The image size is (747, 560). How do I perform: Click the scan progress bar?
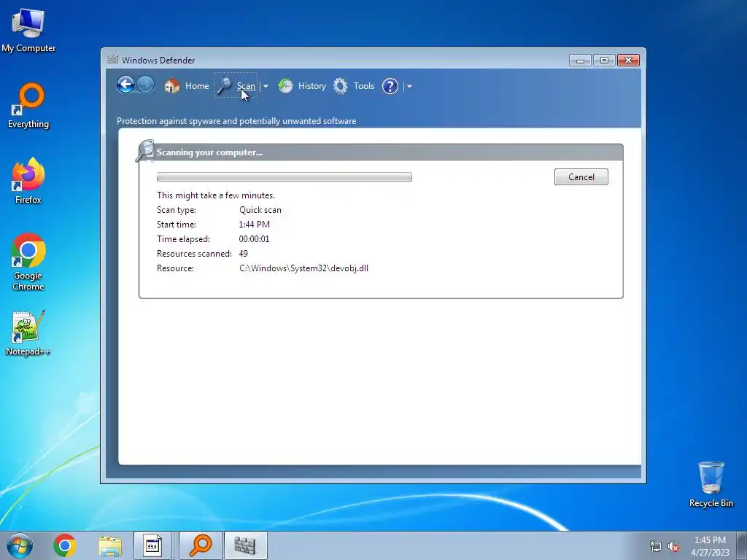click(x=285, y=176)
